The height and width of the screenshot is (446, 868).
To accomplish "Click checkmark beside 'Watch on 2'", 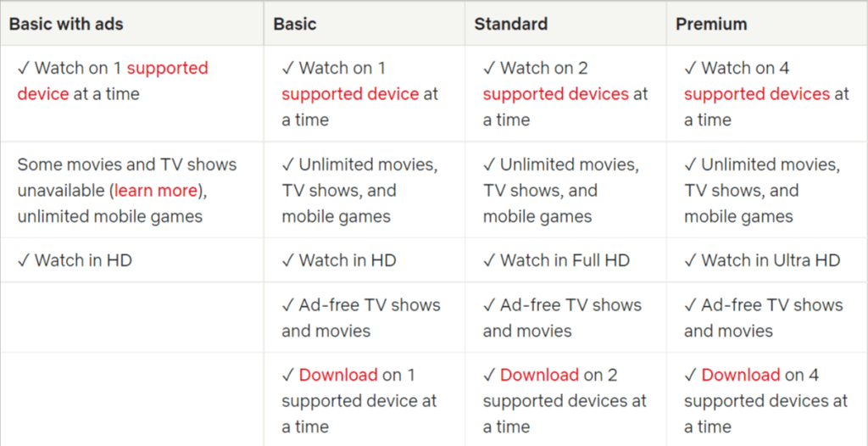I will click(x=489, y=68).
